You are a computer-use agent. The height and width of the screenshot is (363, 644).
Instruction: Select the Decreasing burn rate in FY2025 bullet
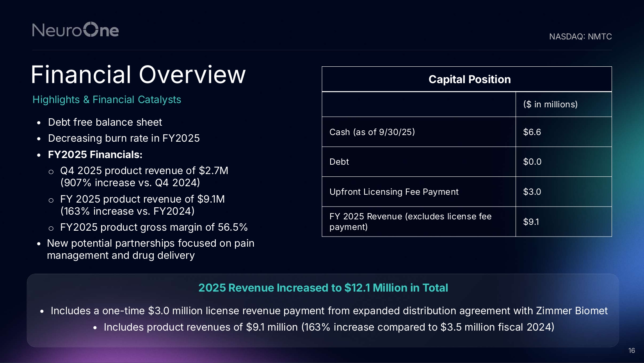124,139
